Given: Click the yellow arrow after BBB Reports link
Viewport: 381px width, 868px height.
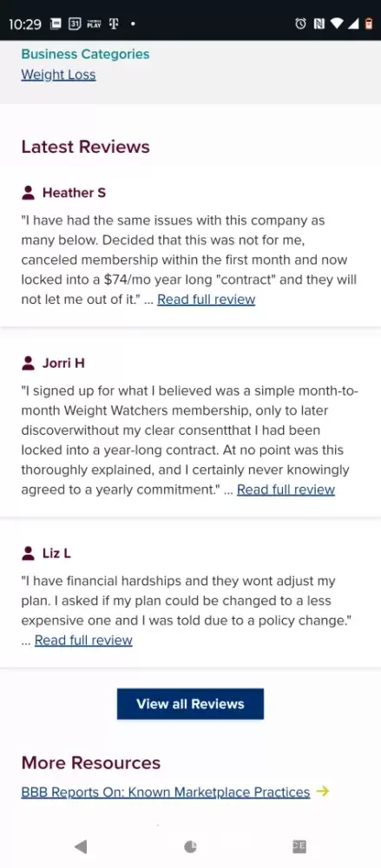Looking at the screenshot, I should tap(322, 792).
